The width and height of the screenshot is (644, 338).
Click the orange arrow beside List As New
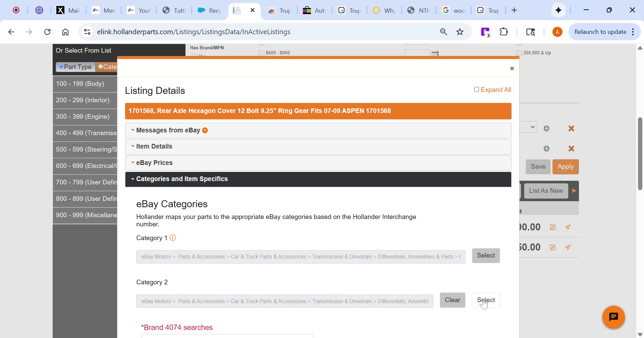point(574,190)
